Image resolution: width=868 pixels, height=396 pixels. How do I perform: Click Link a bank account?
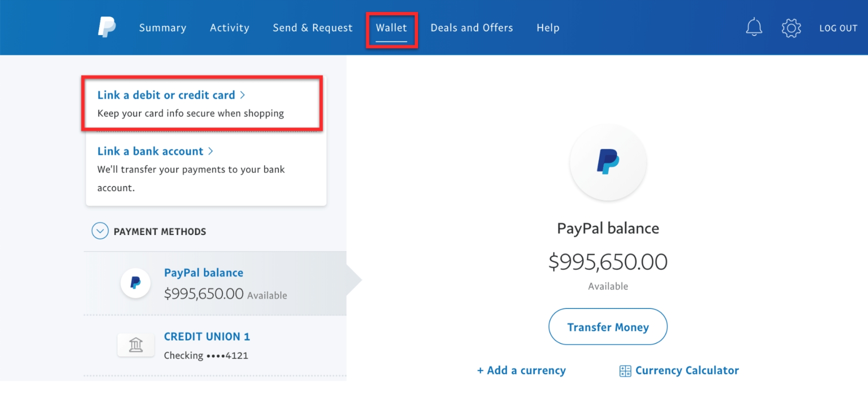(150, 151)
